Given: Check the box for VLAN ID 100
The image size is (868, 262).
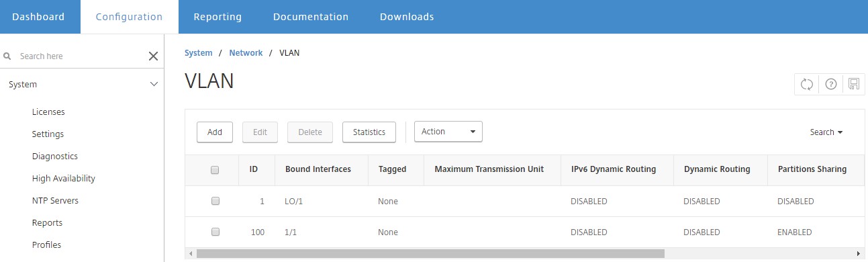Looking at the screenshot, I should 215,232.
